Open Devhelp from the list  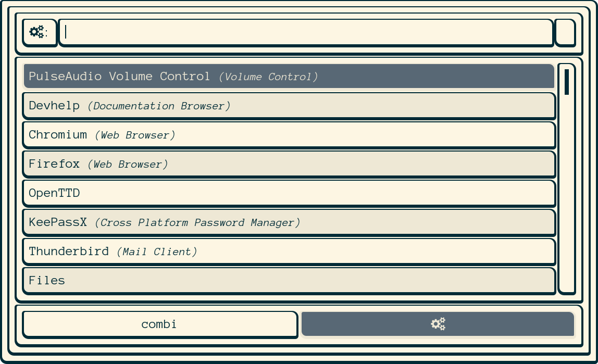[54, 106]
